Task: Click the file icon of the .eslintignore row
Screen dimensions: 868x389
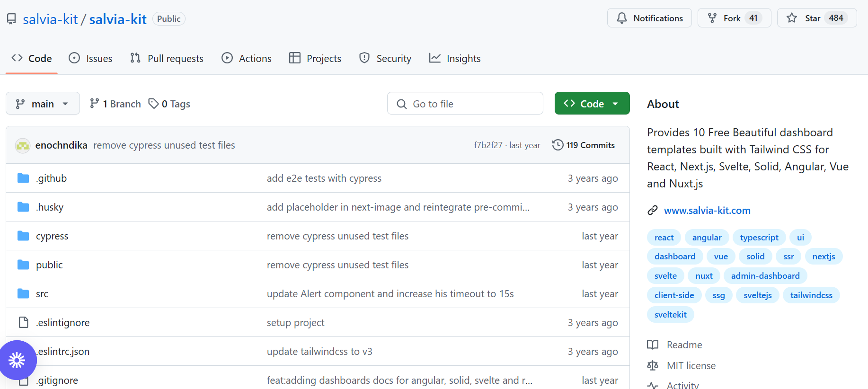Action: coord(23,322)
